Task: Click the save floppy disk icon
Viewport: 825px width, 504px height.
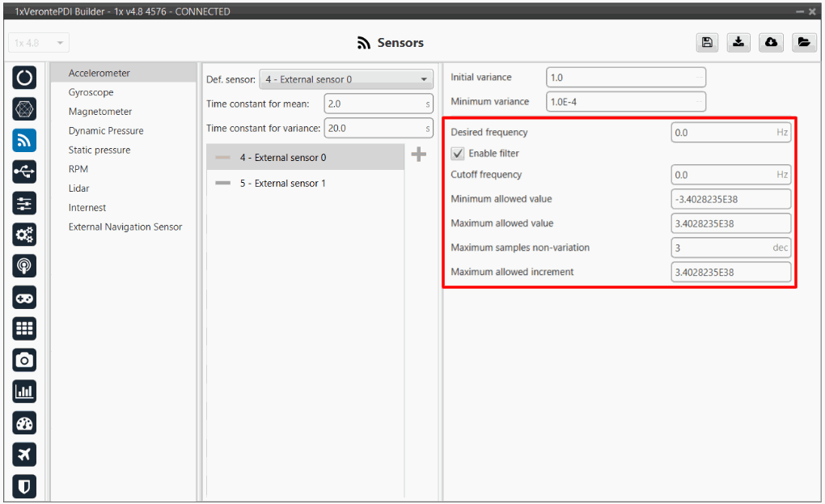Action: pyautogui.click(x=707, y=43)
